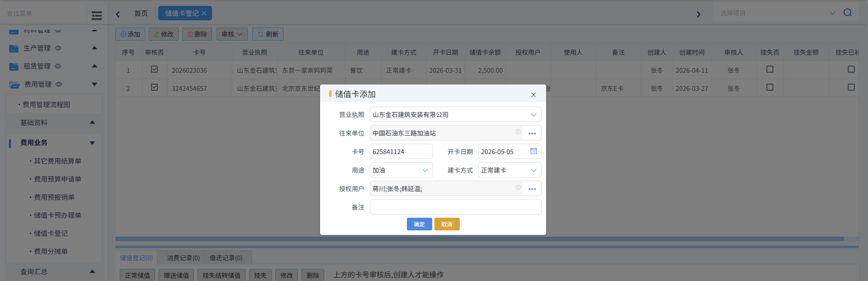Expand the 查询汇总 section arrow
The image size is (868, 281).
[x=92, y=272]
